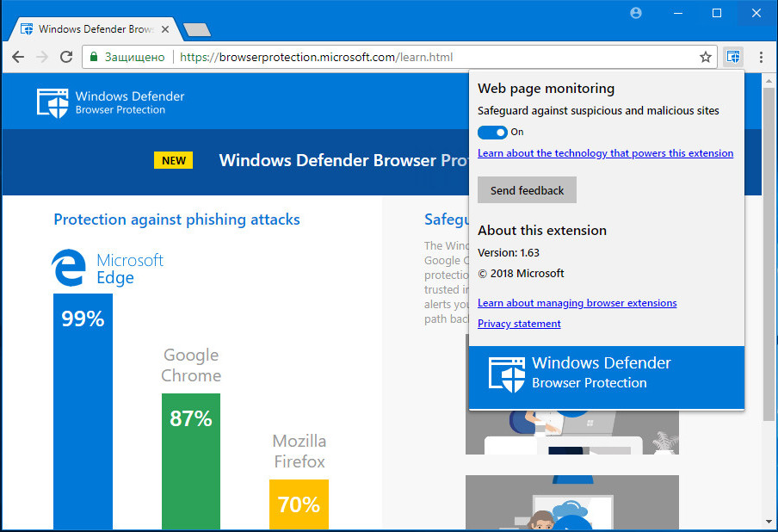The image size is (778, 532).
Task: Open the Chrome three-dot menu
Action: click(761, 57)
